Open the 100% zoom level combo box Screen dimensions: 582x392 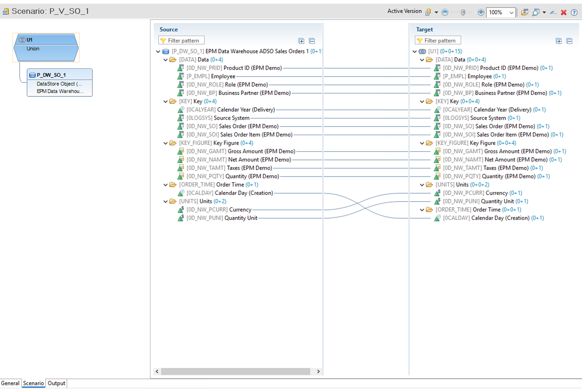click(x=501, y=12)
